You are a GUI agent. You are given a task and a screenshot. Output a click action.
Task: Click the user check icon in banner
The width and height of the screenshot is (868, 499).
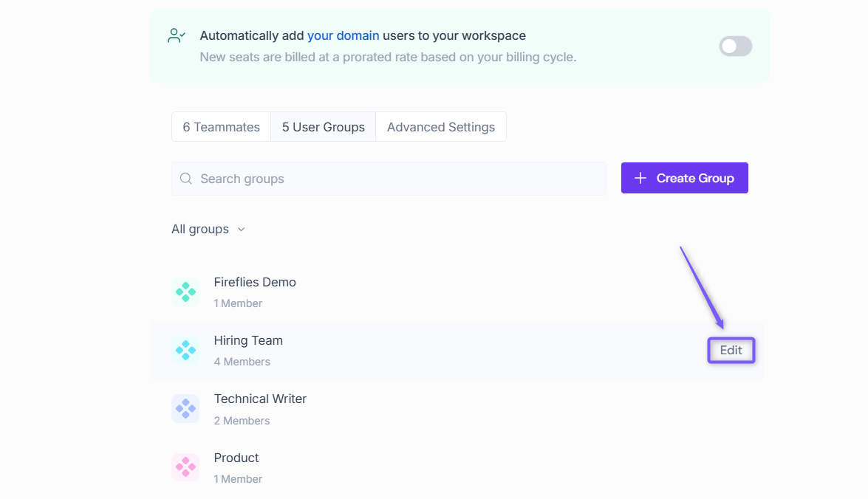(x=177, y=36)
